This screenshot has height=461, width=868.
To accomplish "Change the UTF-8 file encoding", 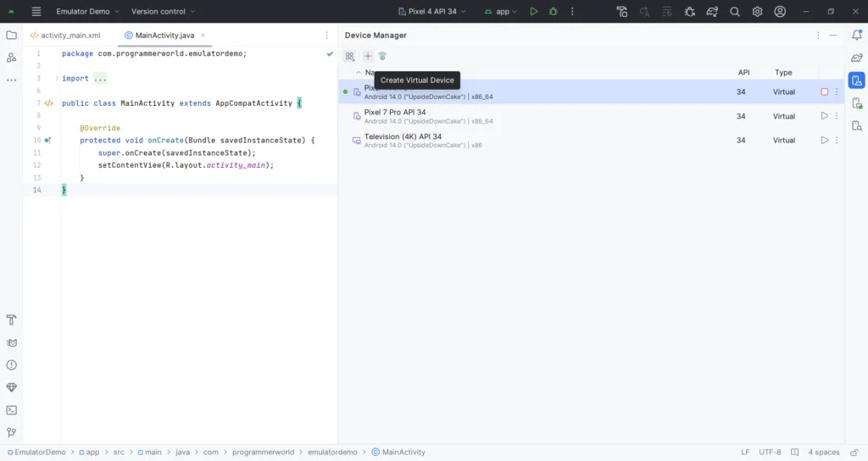I will [x=770, y=453].
